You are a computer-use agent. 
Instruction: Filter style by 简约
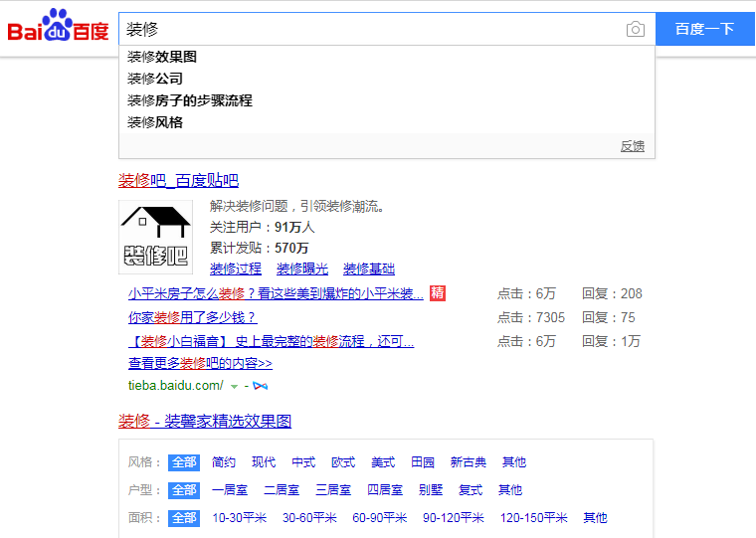pyautogui.click(x=224, y=462)
